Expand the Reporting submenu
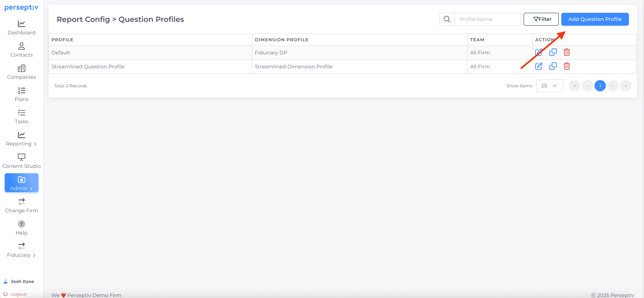 [x=22, y=139]
